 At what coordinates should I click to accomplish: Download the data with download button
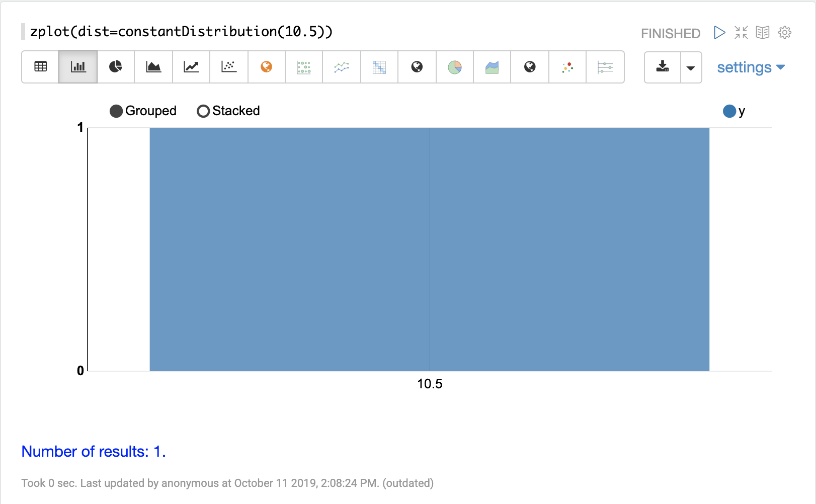click(663, 67)
